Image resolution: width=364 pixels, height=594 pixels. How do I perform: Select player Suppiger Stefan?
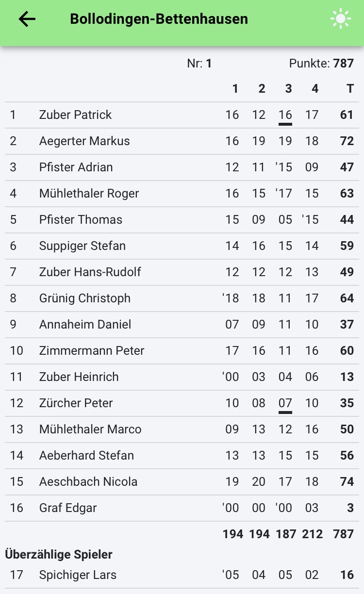point(83,246)
